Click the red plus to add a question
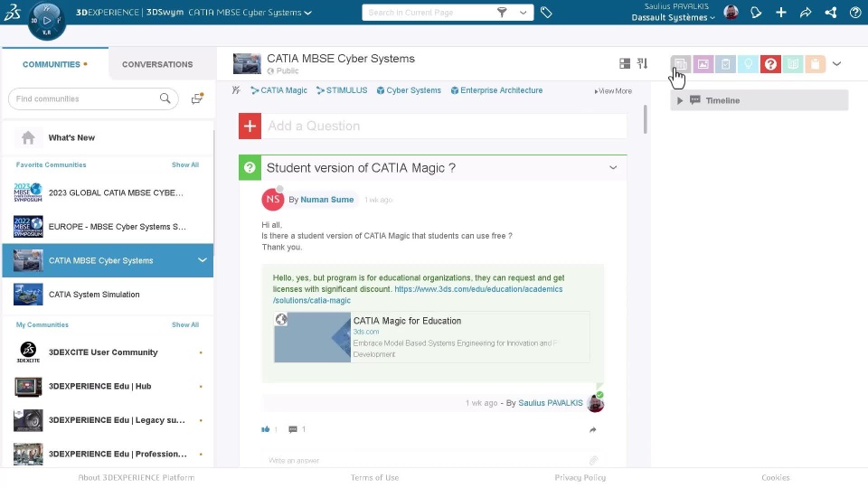This screenshot has width=868, height=488. pos(250,126)
